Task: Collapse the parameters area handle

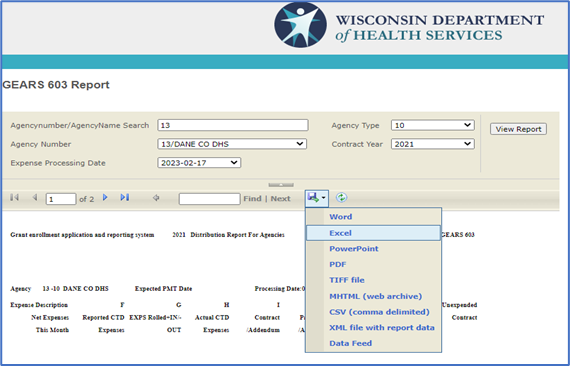Action: (281, 185)
